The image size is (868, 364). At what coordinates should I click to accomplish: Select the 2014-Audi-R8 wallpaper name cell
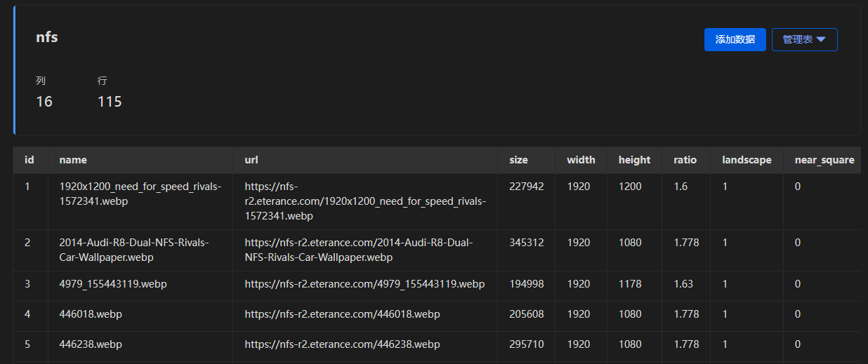[133, 250]
